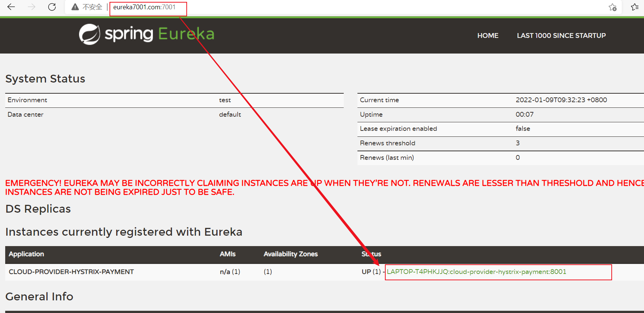The width and height of the screenshot is (644, 313).
Task: Add page to favorites star icon
Action: coord(612,7)
